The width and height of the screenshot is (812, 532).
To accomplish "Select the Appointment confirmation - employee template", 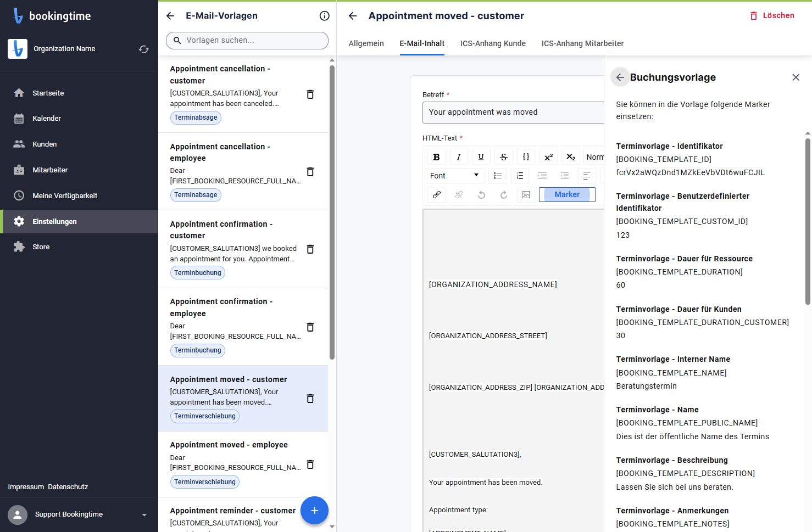I will pyautogui.click(x=243, y=327).
